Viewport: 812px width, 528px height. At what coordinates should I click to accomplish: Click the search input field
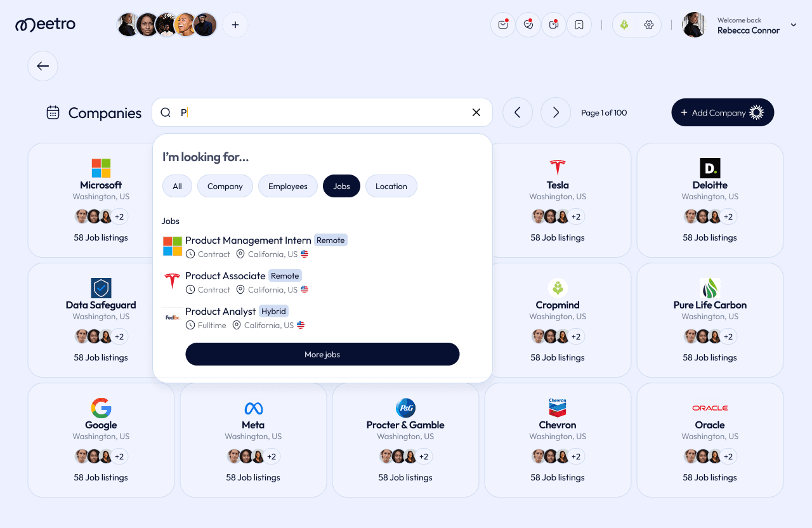point(322,112)
